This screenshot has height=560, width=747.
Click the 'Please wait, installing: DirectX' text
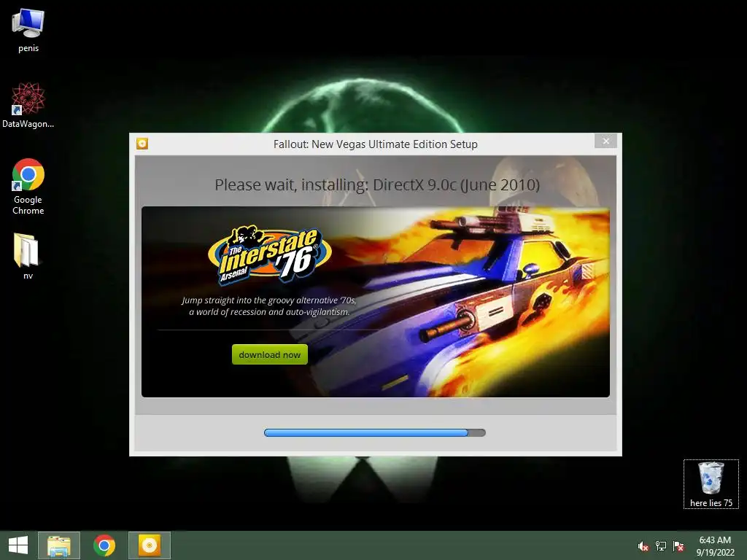377,184
